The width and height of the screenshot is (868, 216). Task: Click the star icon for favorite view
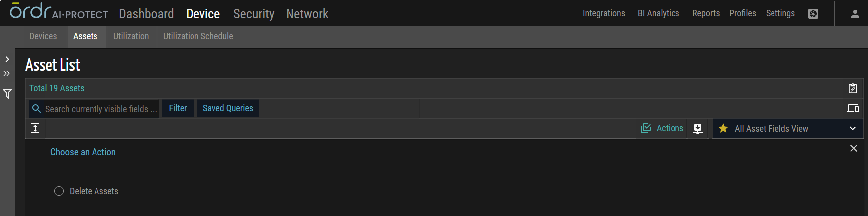(723, 129)
